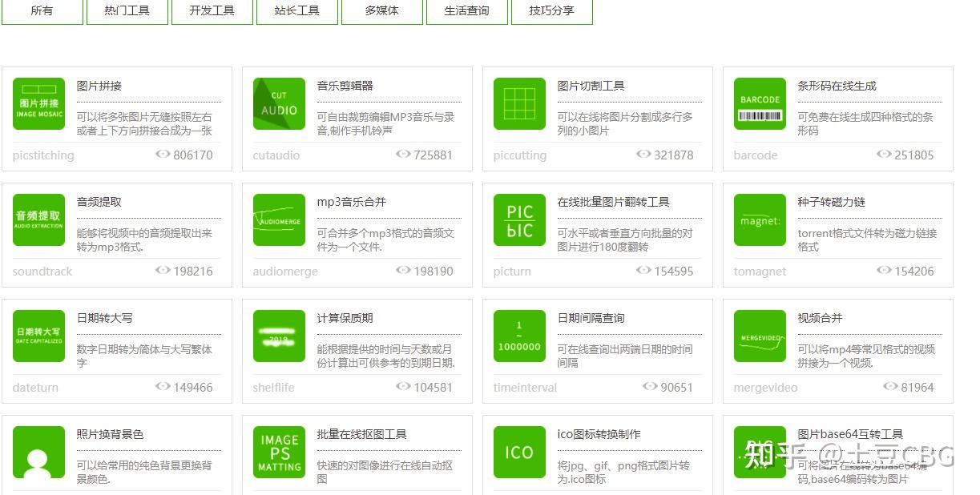Click the picturn slug text

click(x=512, y=272)
